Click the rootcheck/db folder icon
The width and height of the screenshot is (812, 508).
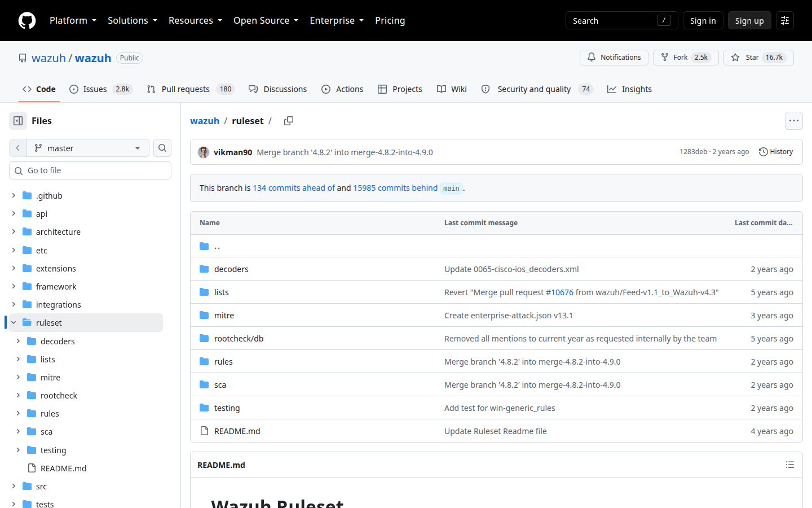coord(204,339)
